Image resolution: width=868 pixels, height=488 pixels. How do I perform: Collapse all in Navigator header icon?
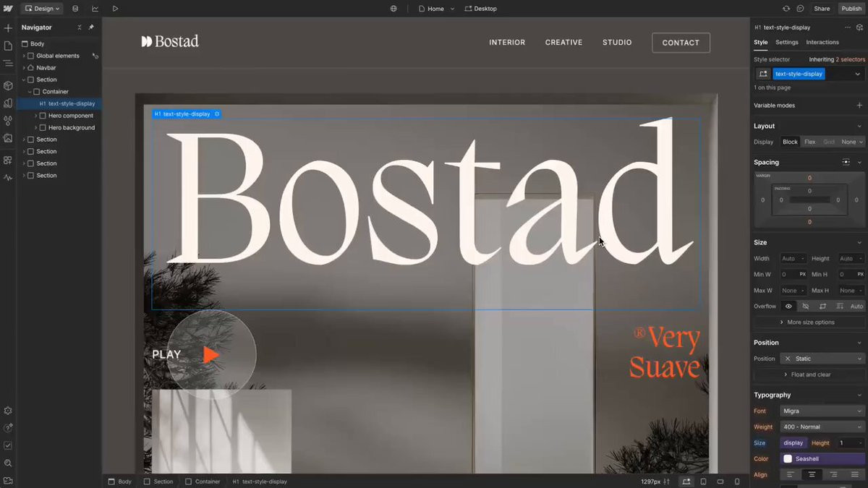click(x=80, y=27)
